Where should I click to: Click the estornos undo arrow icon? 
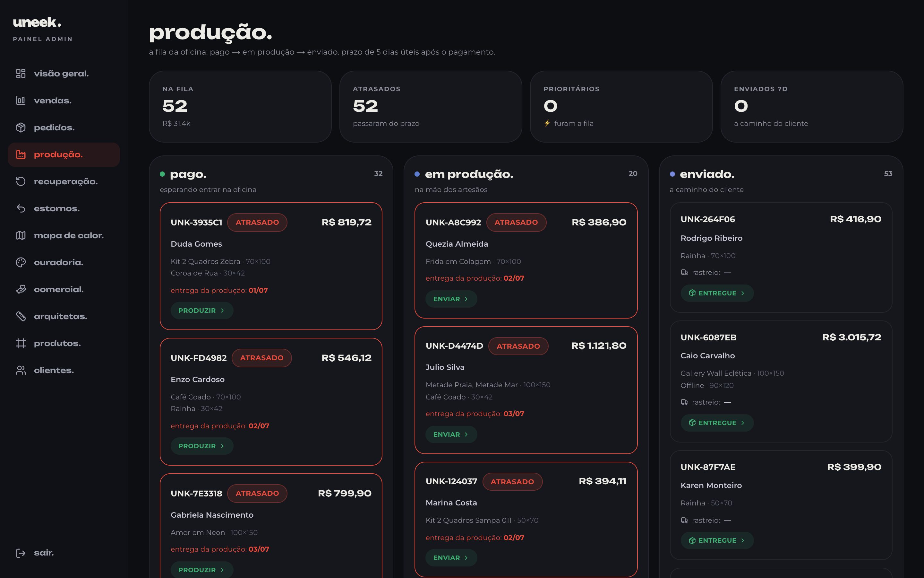[21, 208]
